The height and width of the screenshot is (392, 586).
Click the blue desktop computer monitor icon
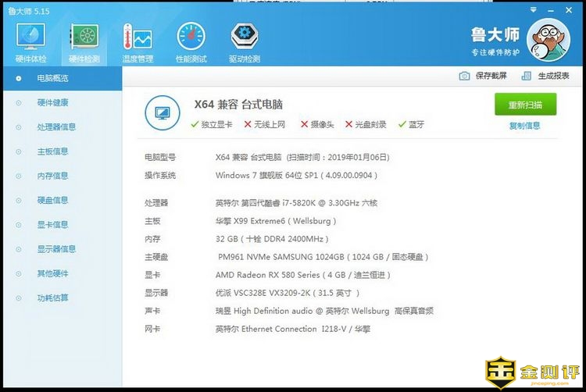163,113
